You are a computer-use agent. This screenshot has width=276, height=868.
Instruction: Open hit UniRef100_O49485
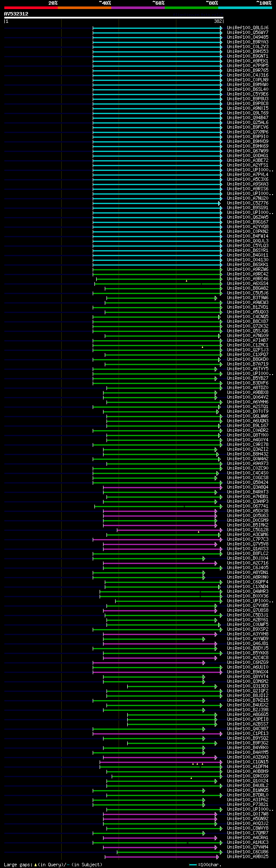(x=248, y=37)
